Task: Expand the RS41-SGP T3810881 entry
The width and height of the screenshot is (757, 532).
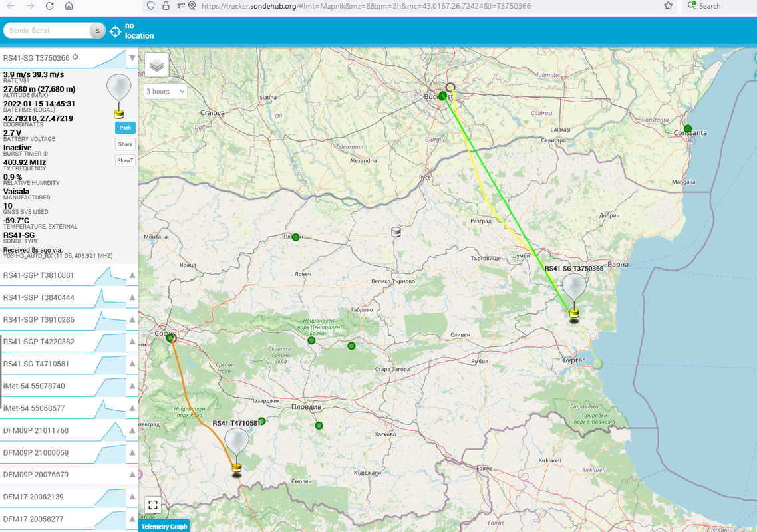Action: coord(132,275)
